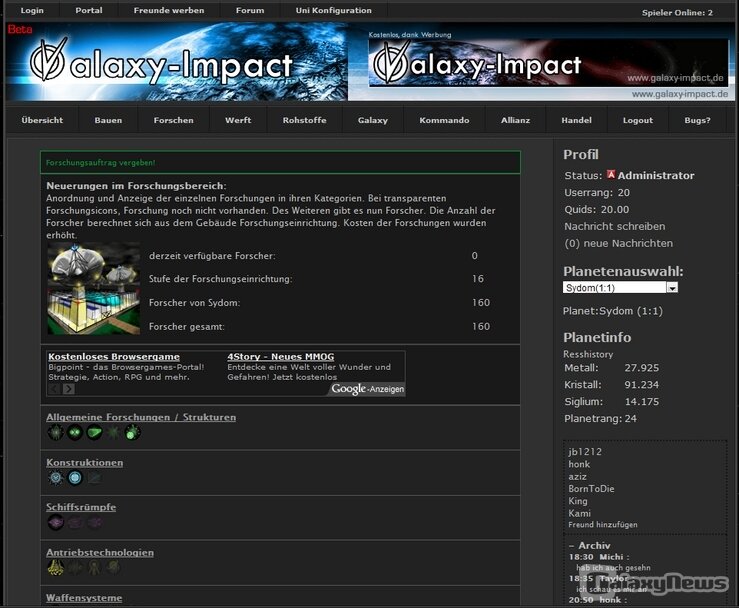Click the green wedge-shaped research icon
739x608 pixels.
pos(94,432)
